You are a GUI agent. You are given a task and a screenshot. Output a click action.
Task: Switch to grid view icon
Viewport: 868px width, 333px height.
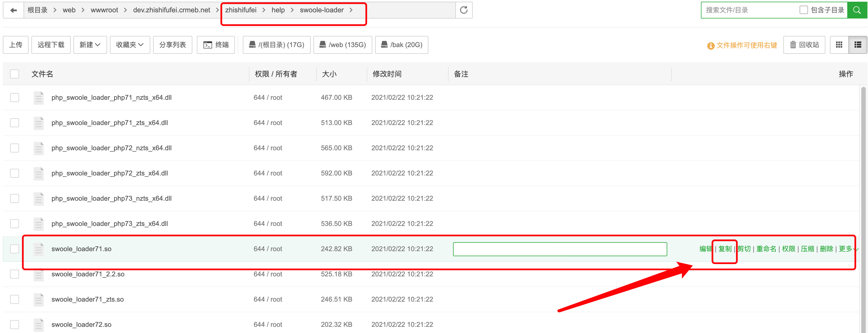pos(839,45)
